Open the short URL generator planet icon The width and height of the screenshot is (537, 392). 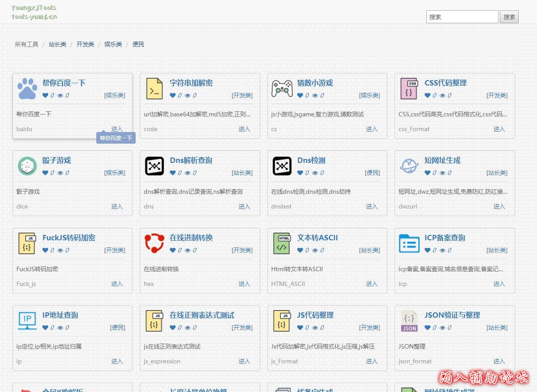(x=409, y=166)
